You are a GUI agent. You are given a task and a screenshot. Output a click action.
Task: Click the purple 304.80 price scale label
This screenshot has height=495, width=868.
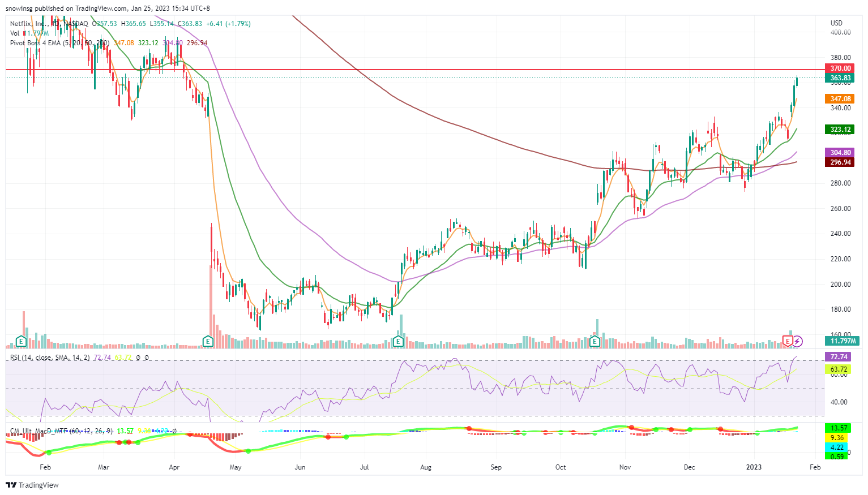[x=840, y=153]
